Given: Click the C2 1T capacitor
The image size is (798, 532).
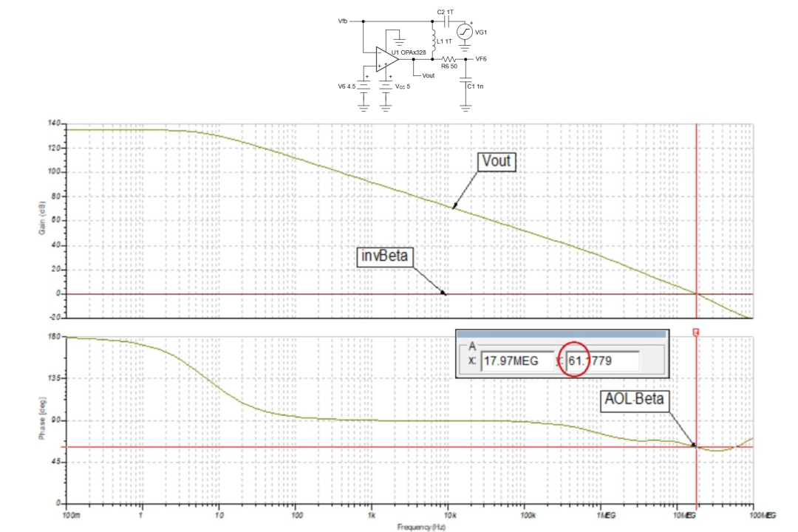Looking at the screenshot, I should [x=447, y=21].
